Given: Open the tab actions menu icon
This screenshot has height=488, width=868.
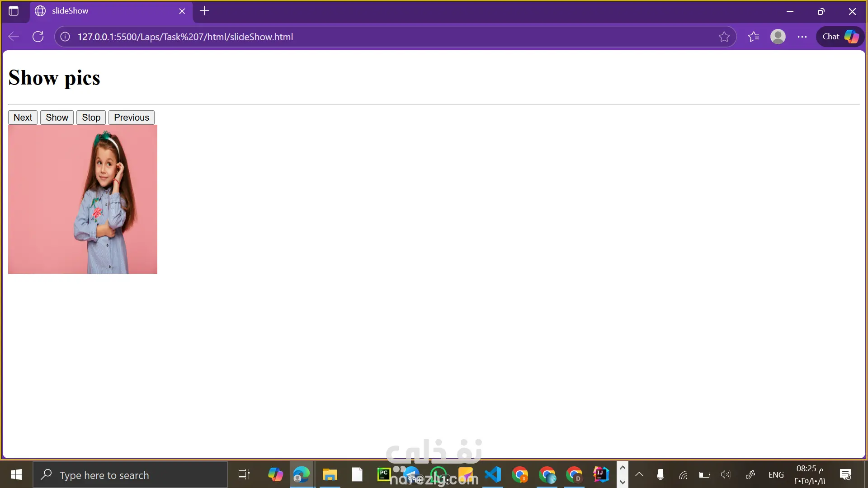Looking at the screenshot, I should pyautogui.click(x=14, y=11).
